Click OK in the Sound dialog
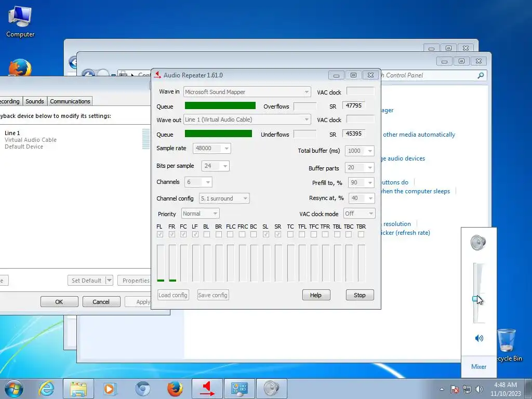This screenshot has width=532, height=399. [59, 302]
